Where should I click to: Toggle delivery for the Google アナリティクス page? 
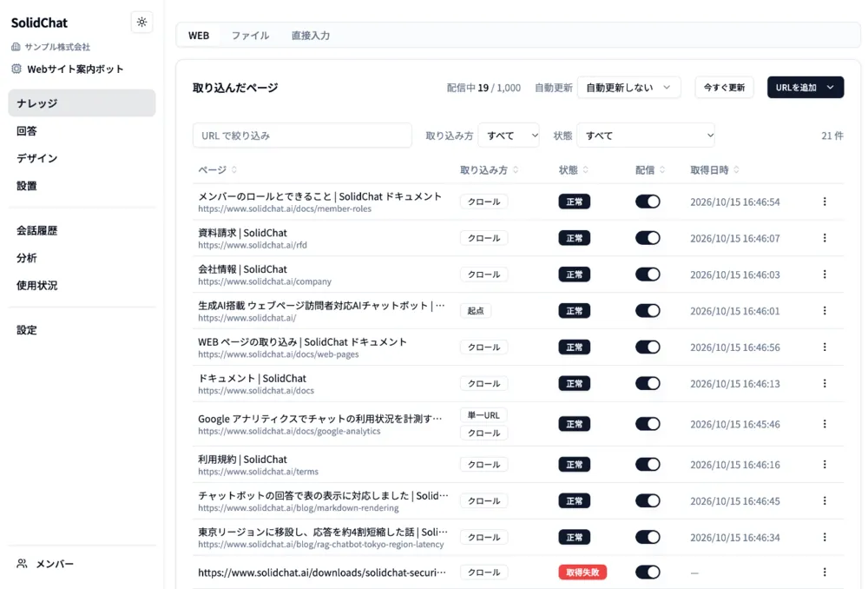pyautogui.click(x=648, y=424)
